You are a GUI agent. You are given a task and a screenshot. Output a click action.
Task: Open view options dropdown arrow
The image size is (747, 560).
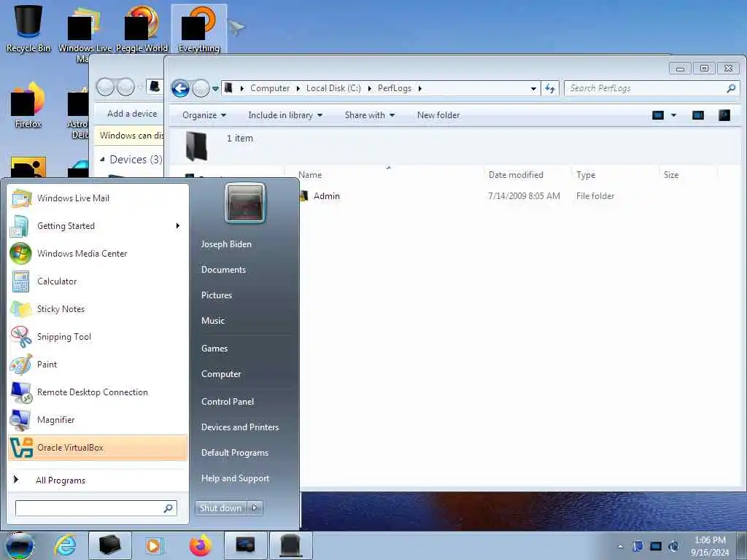(673, 115)
